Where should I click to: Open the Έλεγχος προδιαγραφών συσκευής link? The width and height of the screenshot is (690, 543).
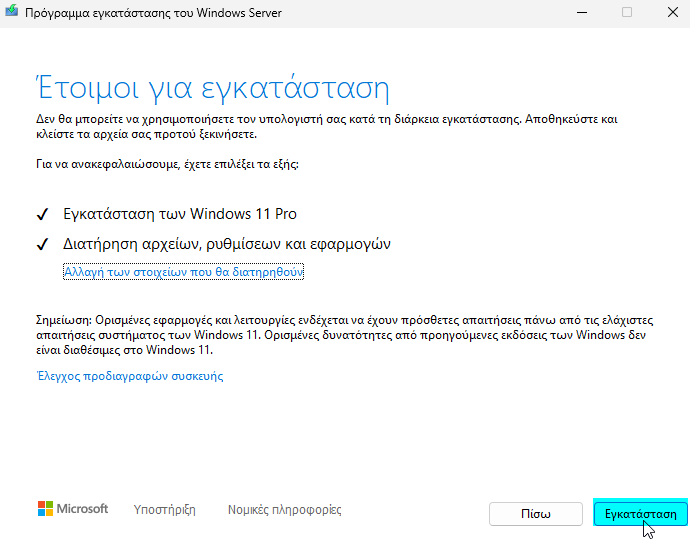(x=130, y=376)
